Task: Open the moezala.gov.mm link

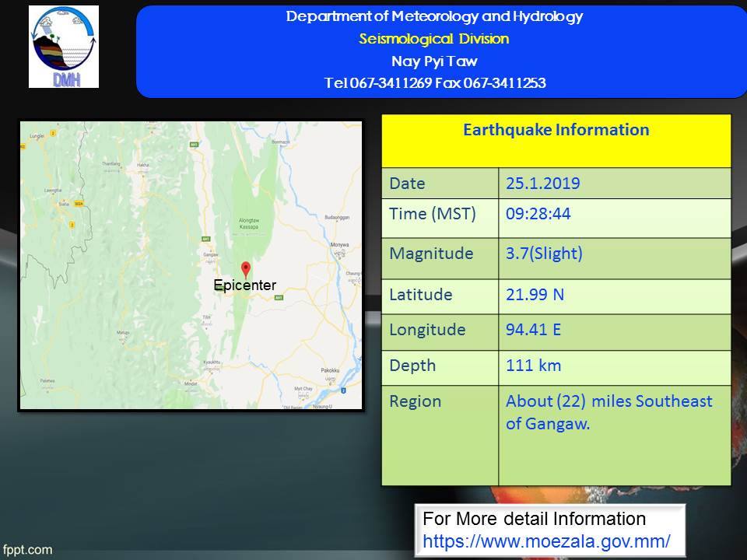Action: (546, 541)
